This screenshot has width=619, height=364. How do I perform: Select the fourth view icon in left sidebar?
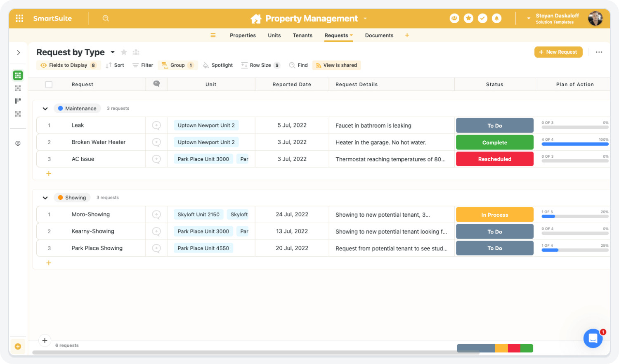click(18, 113)
